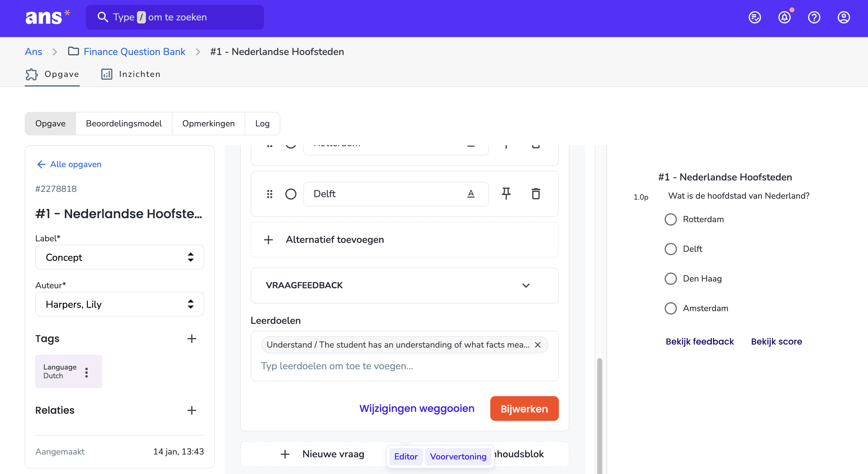The image size is (868, 474).
Task: Open the Opmerkingen tab
Action: [x=209, y=123]
